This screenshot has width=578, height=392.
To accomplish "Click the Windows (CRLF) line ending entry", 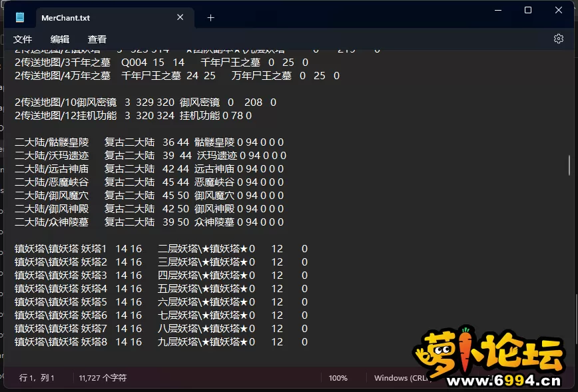I will pyautogui.click(x=402, y=378).
